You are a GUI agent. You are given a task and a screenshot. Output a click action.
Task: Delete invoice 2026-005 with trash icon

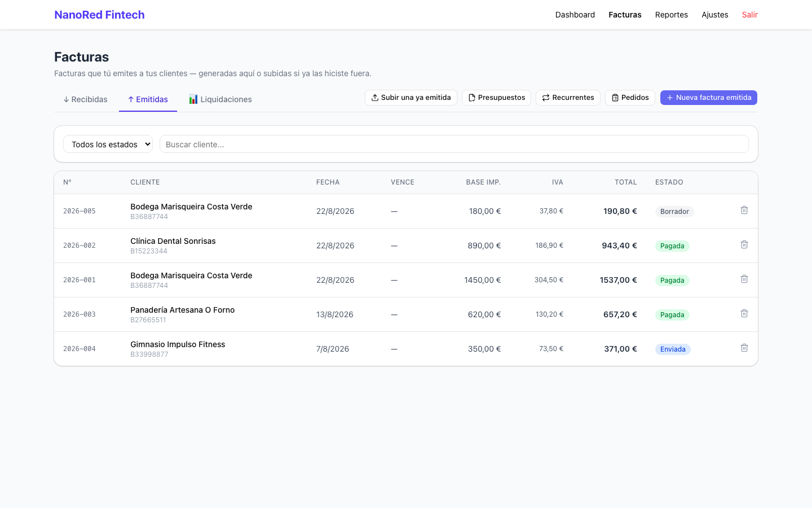[x=744, y=210]
